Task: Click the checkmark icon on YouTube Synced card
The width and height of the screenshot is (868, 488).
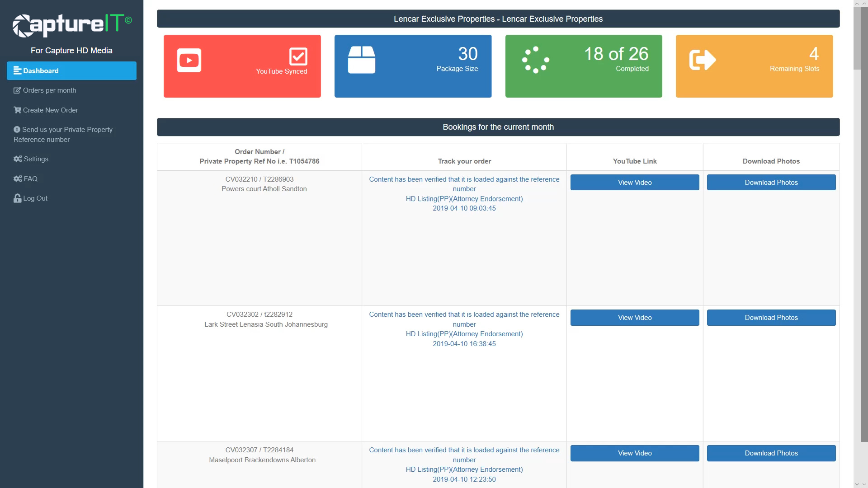Action: coord(298,57)
